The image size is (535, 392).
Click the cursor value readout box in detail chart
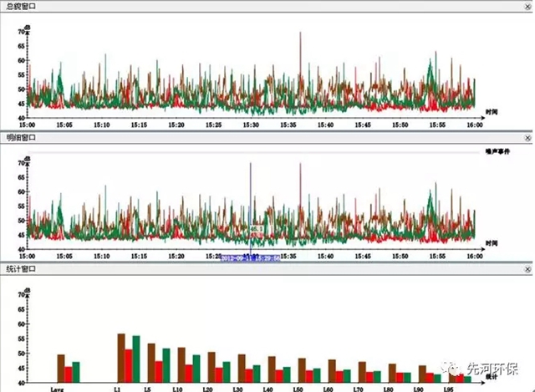tap(257, 227)
